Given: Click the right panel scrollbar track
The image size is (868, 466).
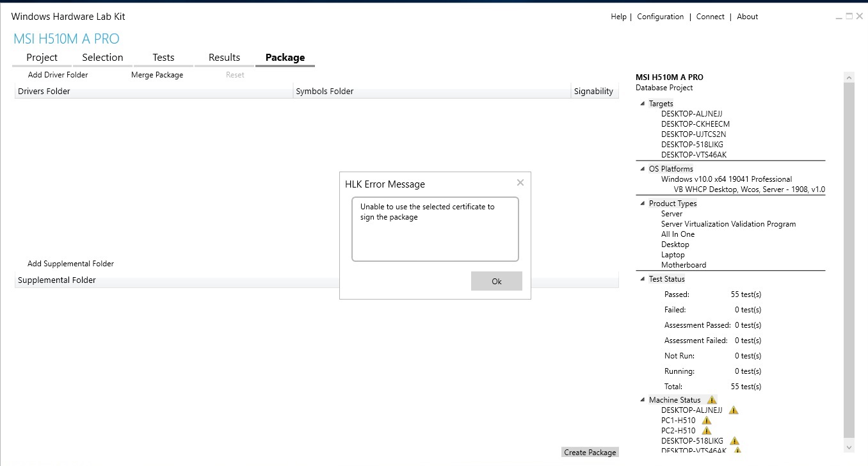Looking at the screenshot, I should click(x=849, y=256).
